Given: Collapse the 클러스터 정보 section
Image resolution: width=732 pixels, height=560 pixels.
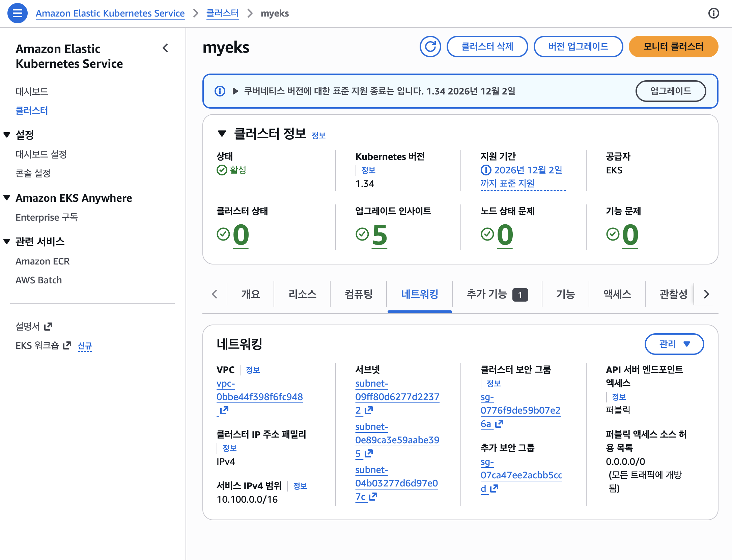Looking at the screenshot, I should tap(222, 134).
